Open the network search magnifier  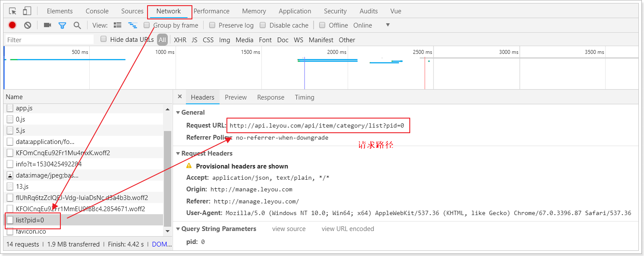pyautogui.click(x=77, y=25)
